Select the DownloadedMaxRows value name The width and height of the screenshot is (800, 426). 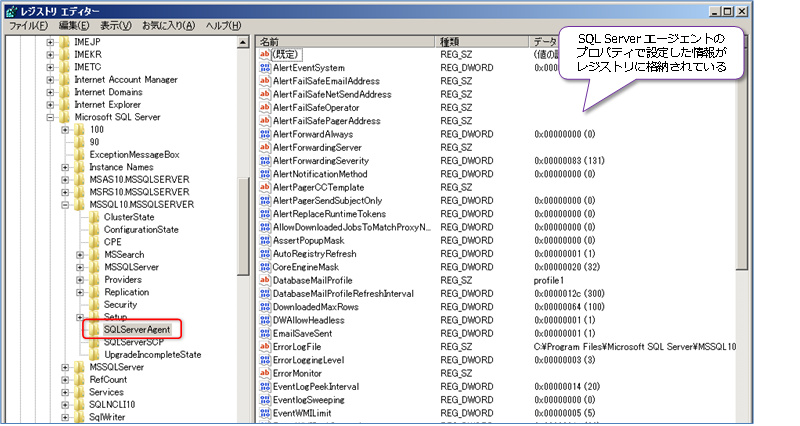[x=316, y=307]
